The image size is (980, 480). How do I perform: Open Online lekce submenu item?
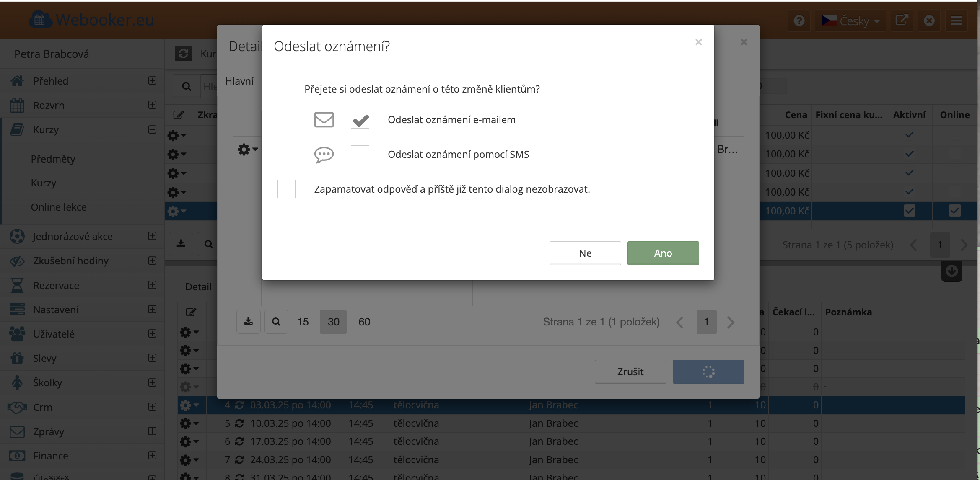tap(59, 207)
